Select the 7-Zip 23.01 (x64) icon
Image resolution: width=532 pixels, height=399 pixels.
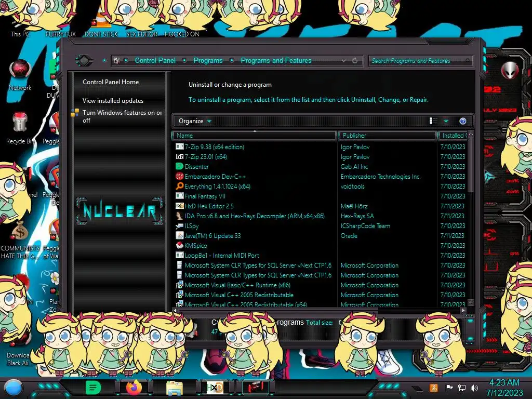[179, 156]
